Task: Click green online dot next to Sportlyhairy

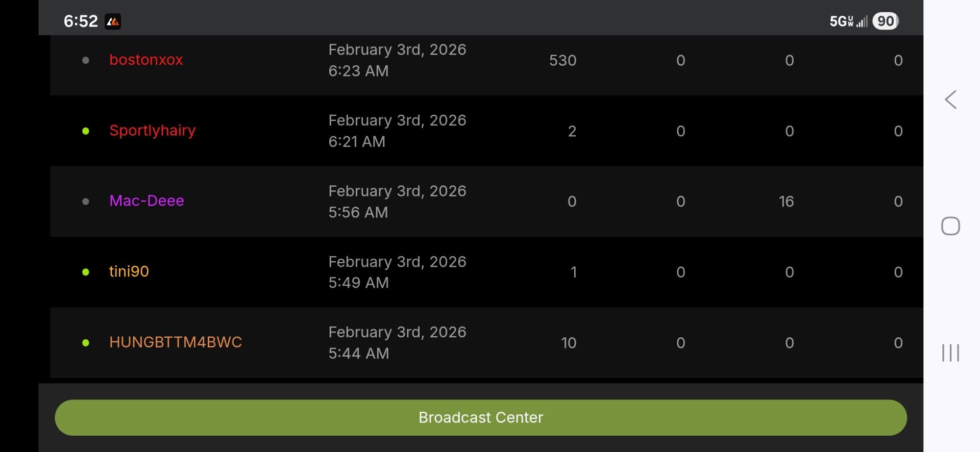Action: (86, 131)
